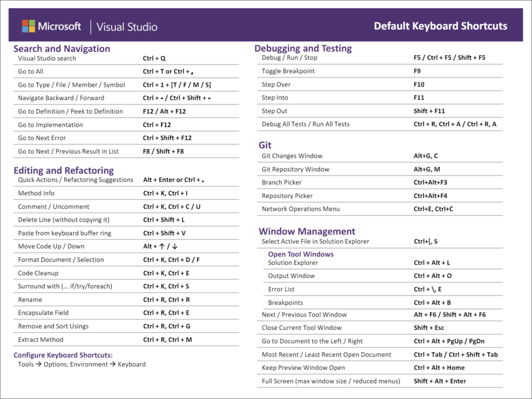Select the Extract Method row
Screen dimensions: 532x399
tap(41, 340)
